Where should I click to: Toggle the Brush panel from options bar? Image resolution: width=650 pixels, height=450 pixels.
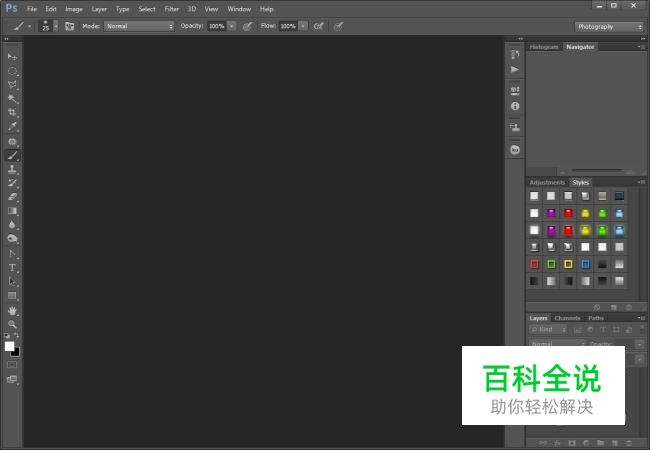coord(70,26)
